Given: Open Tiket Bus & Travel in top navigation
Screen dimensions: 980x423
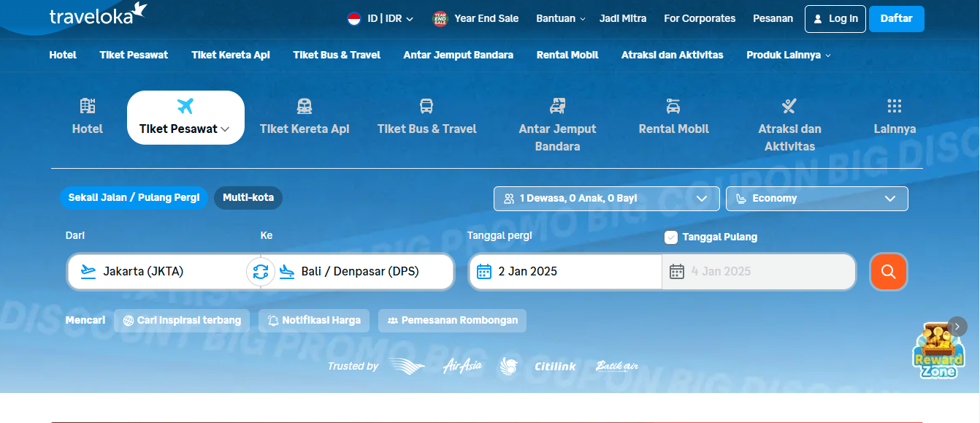Looking at the screenshot, I should 337,55.
